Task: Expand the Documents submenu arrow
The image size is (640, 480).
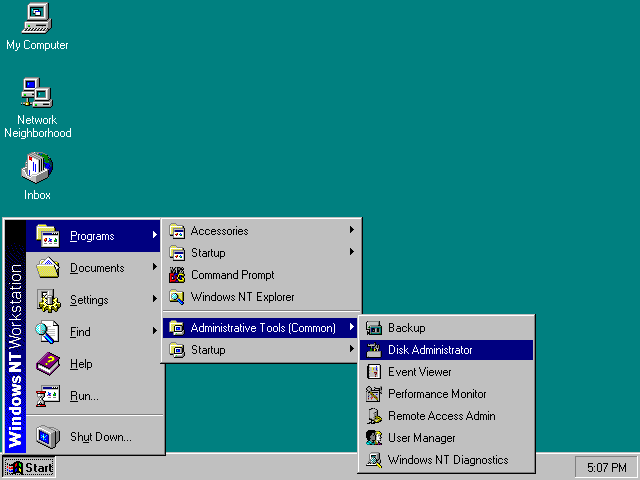Action: coord(155,267)
